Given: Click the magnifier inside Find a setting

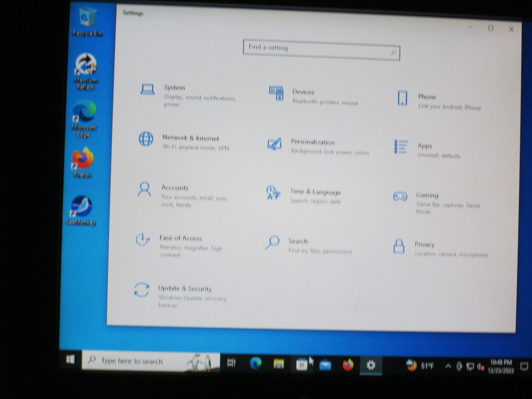Looking at the screenshot, I should pos(393,52).
